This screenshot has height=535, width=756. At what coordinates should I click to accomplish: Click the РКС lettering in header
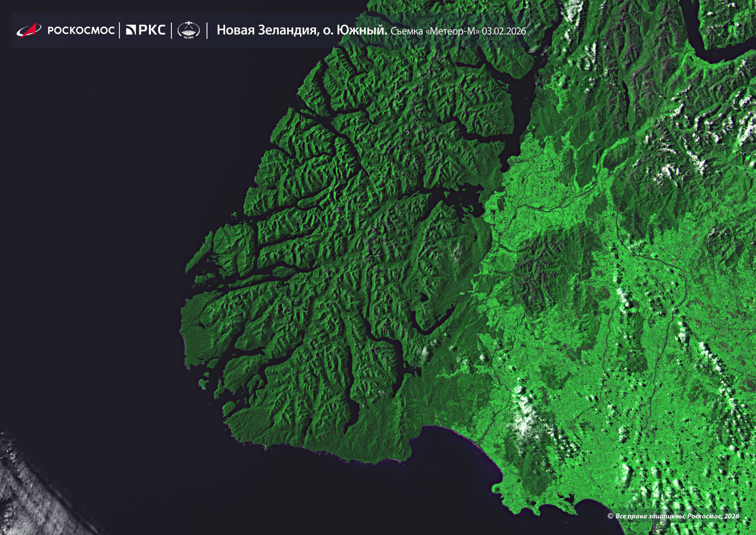tap(152, 30)
